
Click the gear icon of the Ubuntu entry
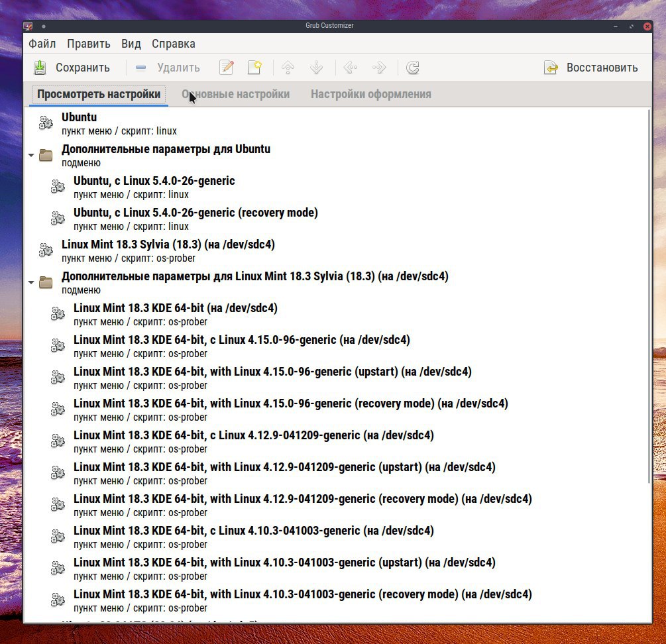tap(46, 123)
